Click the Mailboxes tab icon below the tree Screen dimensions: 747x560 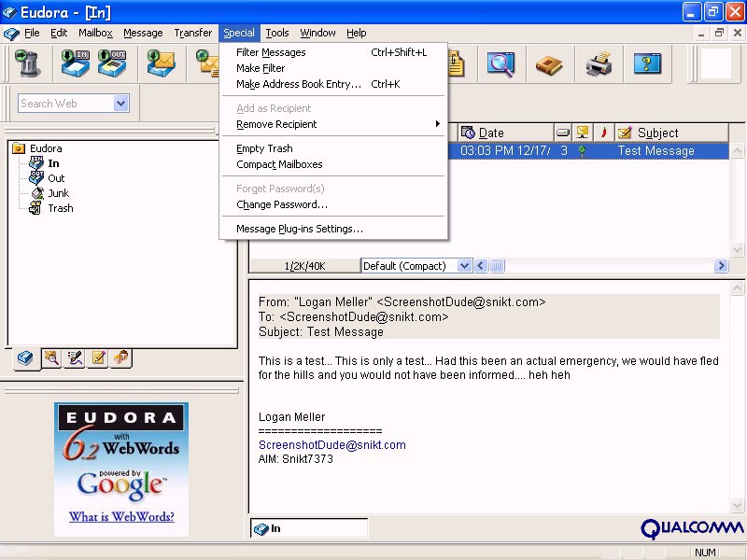pyautogui.click(x=25, y=358)
